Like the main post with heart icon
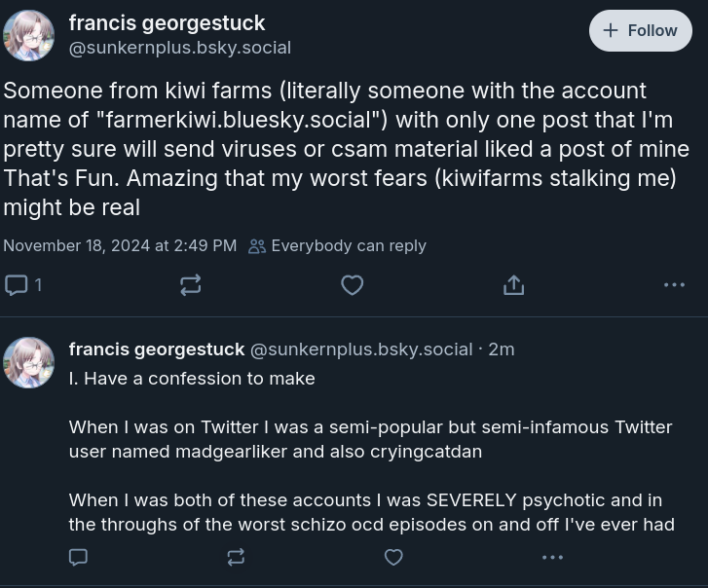This screenshot has width=708, height=588. tap(353, 285)
